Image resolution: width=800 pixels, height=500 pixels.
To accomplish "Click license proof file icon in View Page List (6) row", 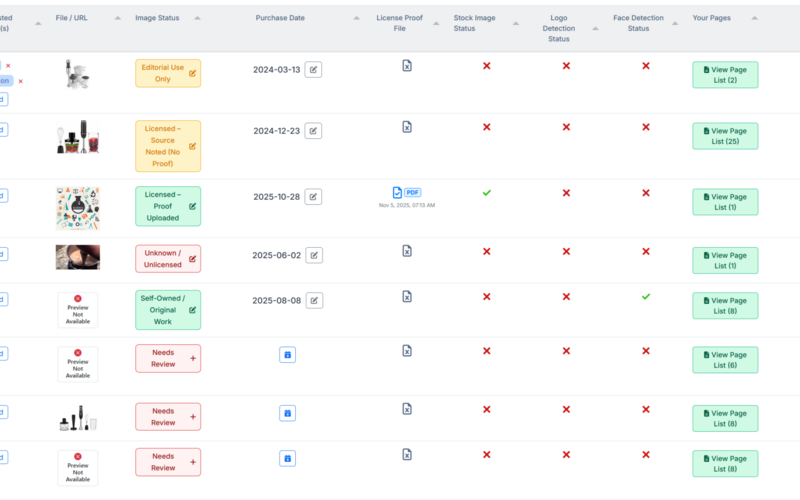I will (407, 351).
